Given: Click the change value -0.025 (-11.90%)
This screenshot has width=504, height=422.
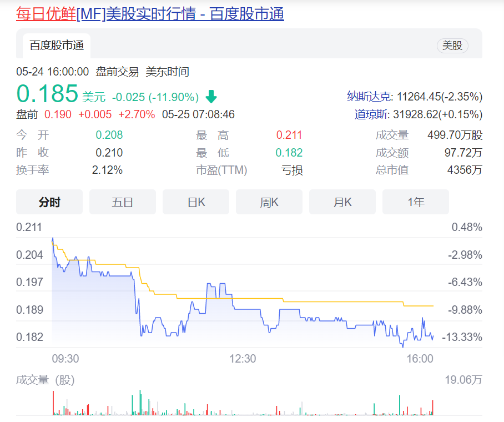Looking at the screenshot, I should click(155, 97).
